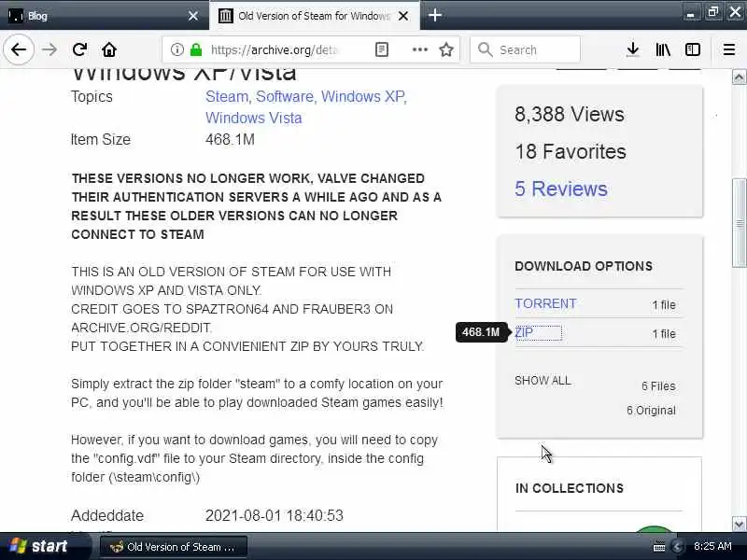Click the 8,388 Views text
The width and height of the screenshot is (747, 560).
570,114
